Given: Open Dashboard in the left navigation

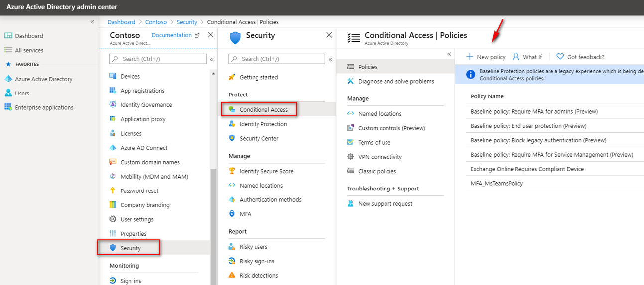Looking at the screenshot, I should pyautogui.click(x=24, y=36).
